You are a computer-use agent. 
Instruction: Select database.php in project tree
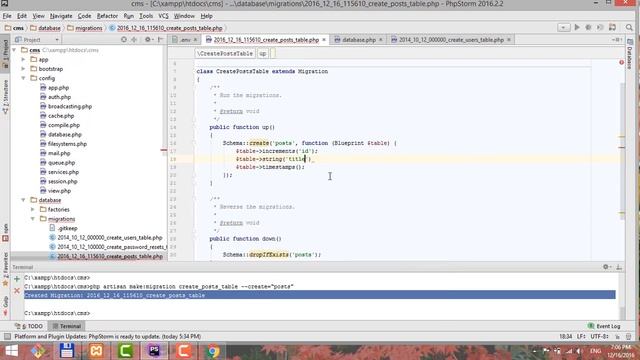[x=64, y=135]
